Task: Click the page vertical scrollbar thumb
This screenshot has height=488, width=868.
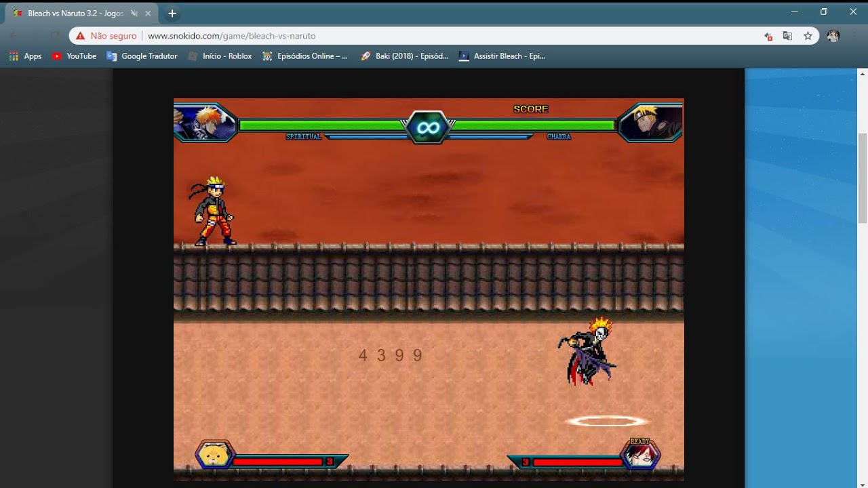Action: 863,178
